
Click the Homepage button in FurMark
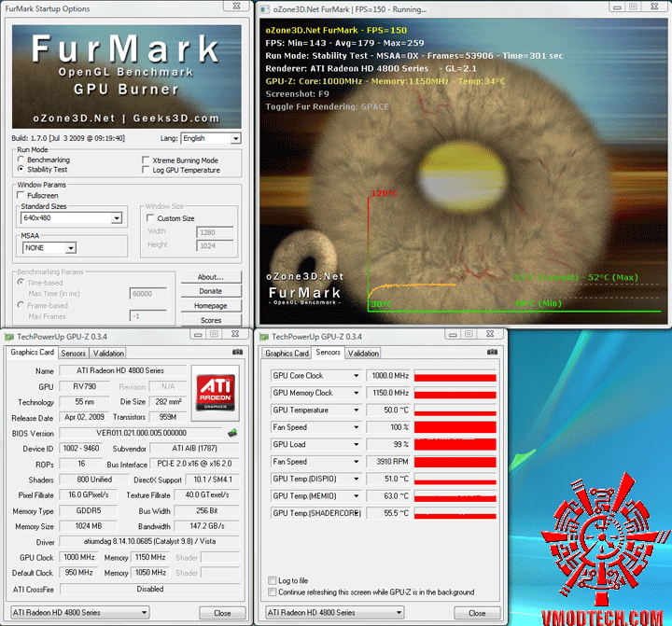211,305
